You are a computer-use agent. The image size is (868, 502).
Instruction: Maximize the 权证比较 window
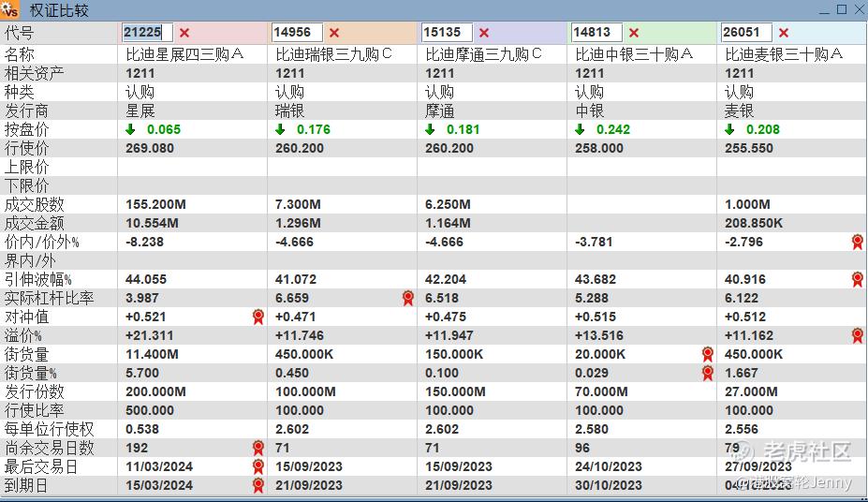[x=842, y=9]
